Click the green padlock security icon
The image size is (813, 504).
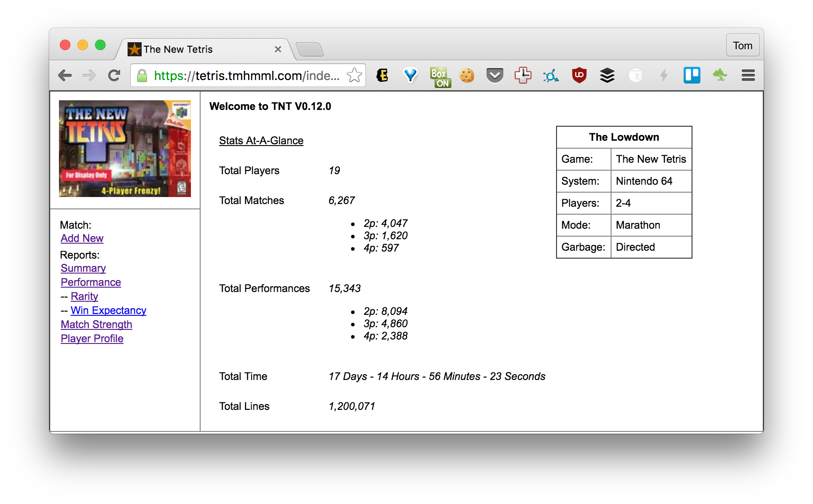[x=142, y=76]
